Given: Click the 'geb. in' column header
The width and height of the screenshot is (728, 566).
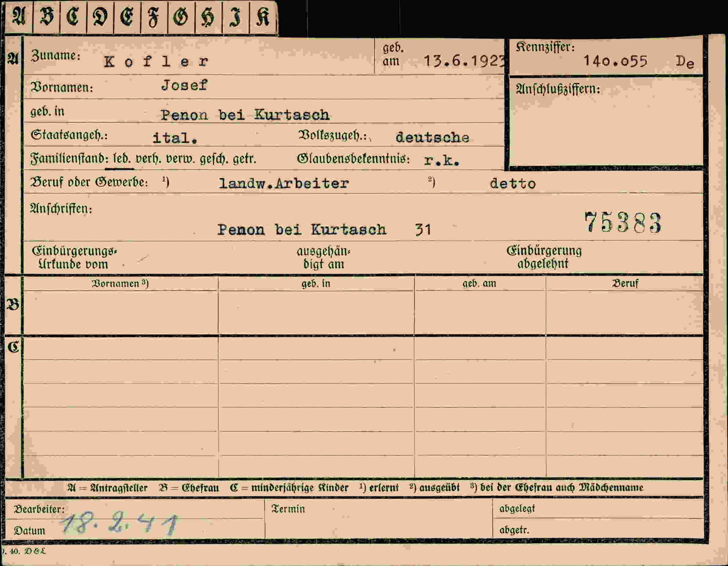Looking at the screenshot, I should pyautogui.click(x=316, y=284).
